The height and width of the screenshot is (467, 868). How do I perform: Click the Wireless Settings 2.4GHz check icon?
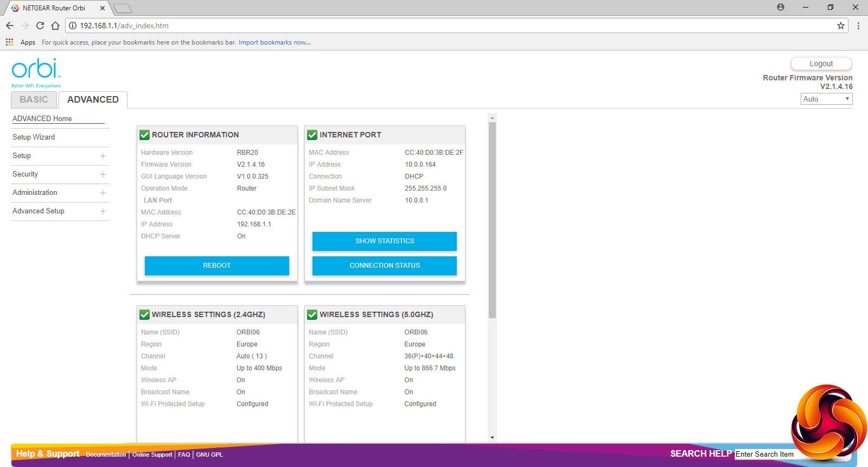(145, 314)
